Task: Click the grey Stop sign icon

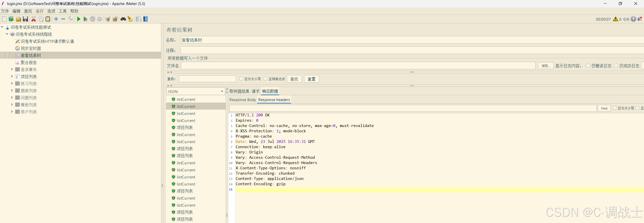Action: coord(93,19)
